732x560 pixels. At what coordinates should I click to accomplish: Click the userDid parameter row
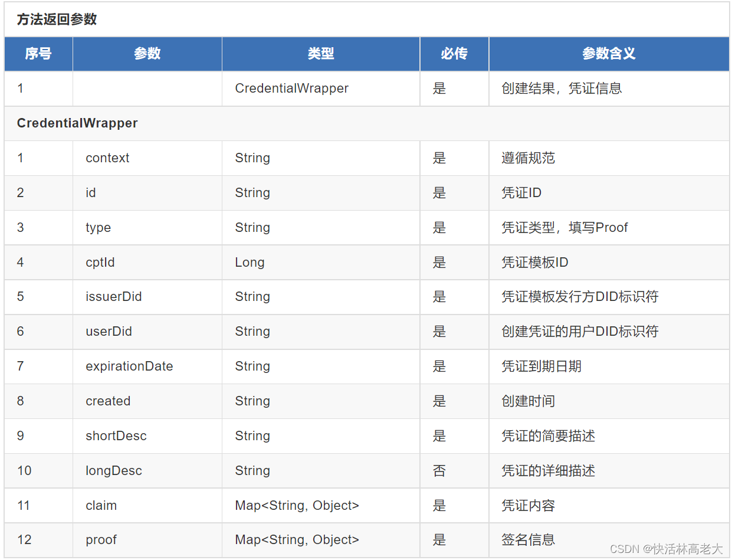(x=109, y=332)
